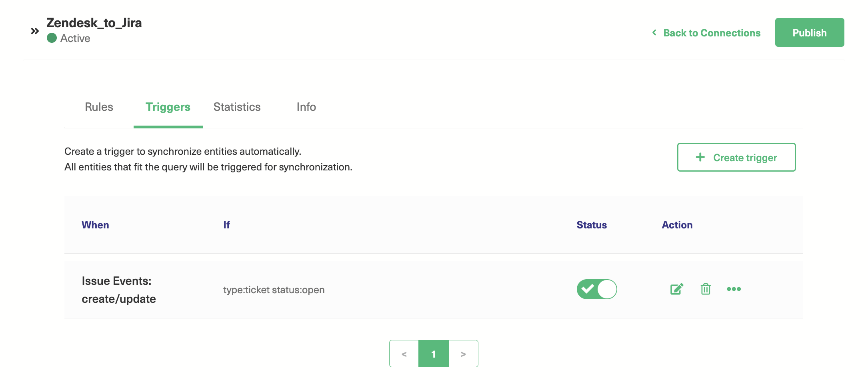
Task: Click the green Active status dot
Action: (x=51, y=38)
